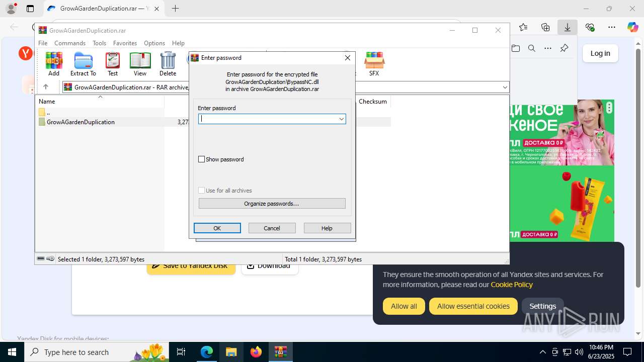Open Firefox from the taskbar
Screen dimensions: 644x362
tap(256, 352)
